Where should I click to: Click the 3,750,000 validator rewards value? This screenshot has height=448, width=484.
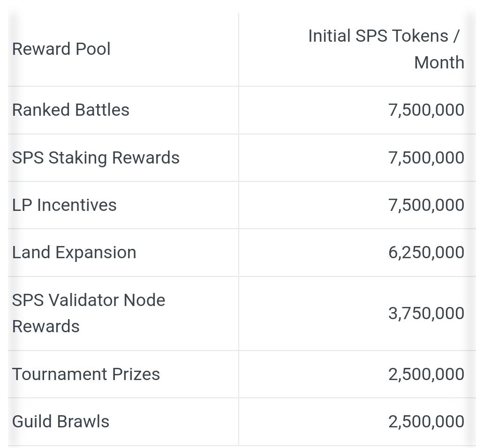tap(426, 314)
